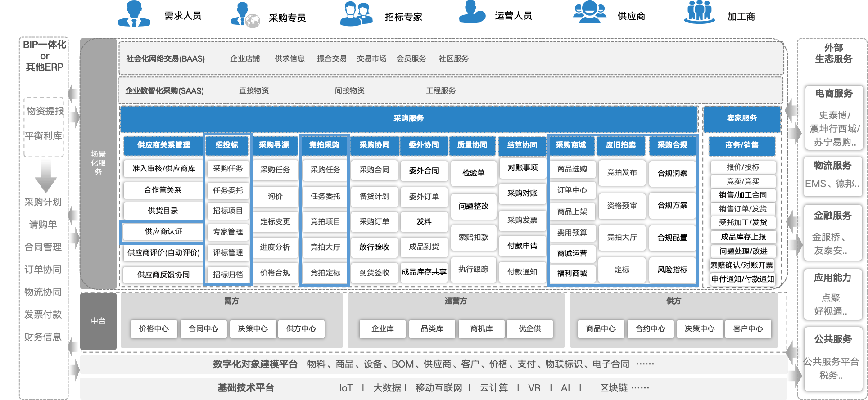The width and height of the screenshot is (868, 400).
Task: Open the 电商服务 external service card
Action: click(834, 117)
